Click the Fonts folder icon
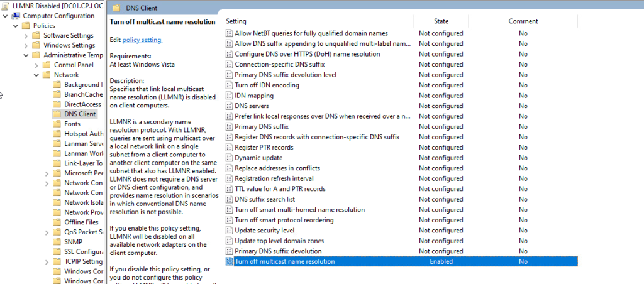 (x=58, y=124)
